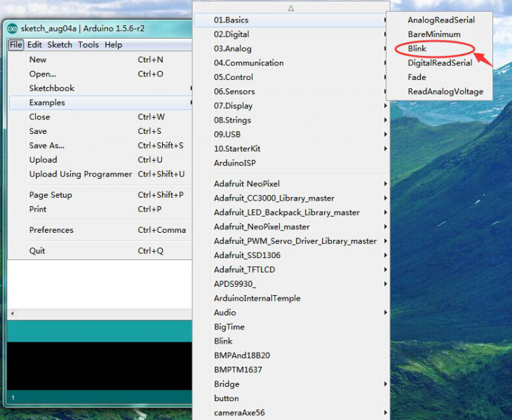
Task: Expand the Adafruit NeoPixel submenu
Action: coord(246,184)
